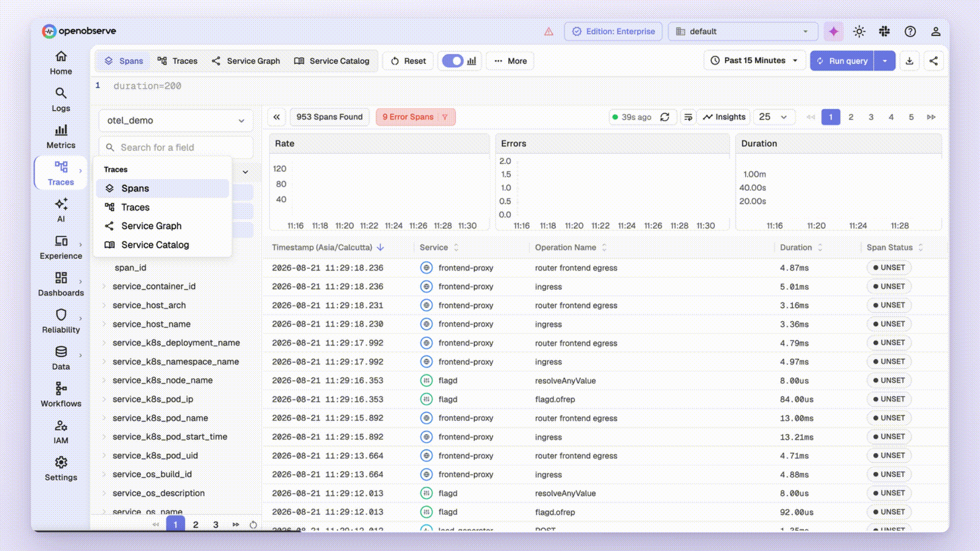Expand service_container_id field
Screen dimensions: 980x551
tap(104, 286)
